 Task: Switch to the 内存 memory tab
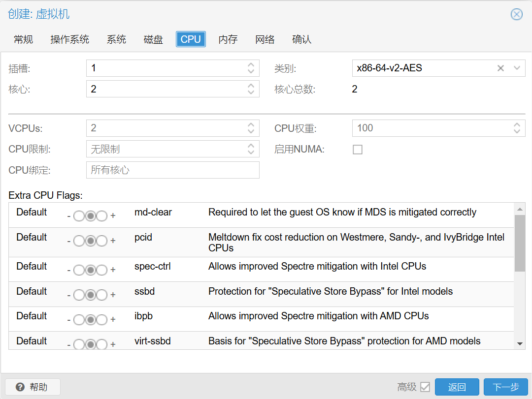[228, 39]
